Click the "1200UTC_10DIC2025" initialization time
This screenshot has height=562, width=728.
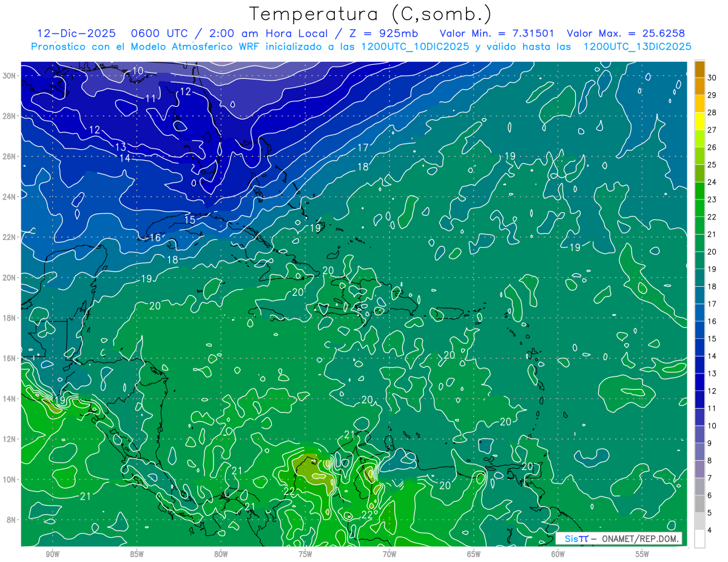[415, 47]
